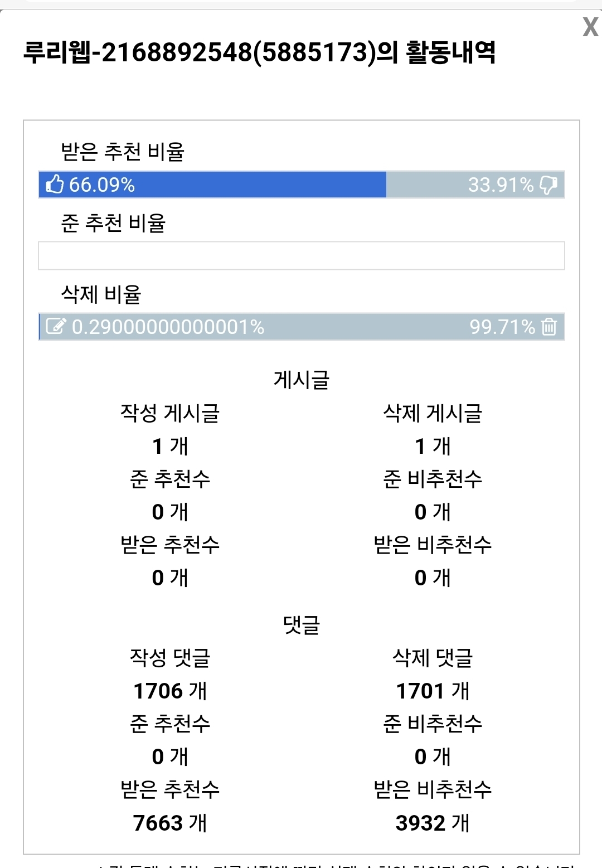Click the empty 준 추천 비율 bar
The height and width of the screenshot is (868, 602).
tap(301, 256)
